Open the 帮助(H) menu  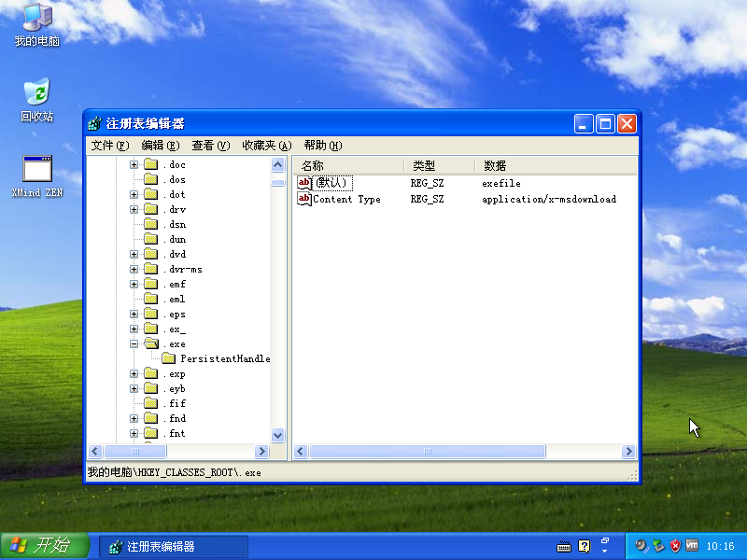323,146
